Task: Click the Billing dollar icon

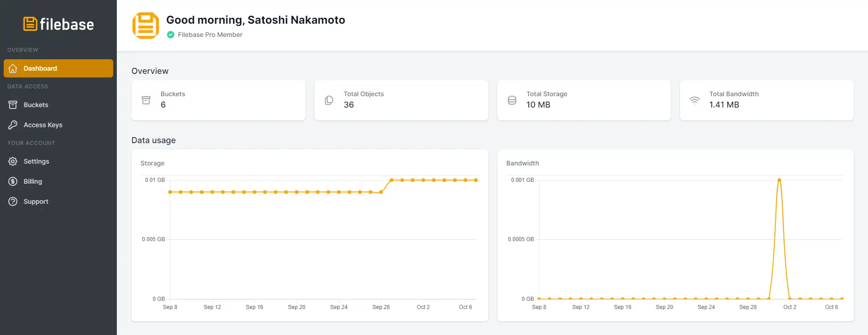Action: click(13, 181)
